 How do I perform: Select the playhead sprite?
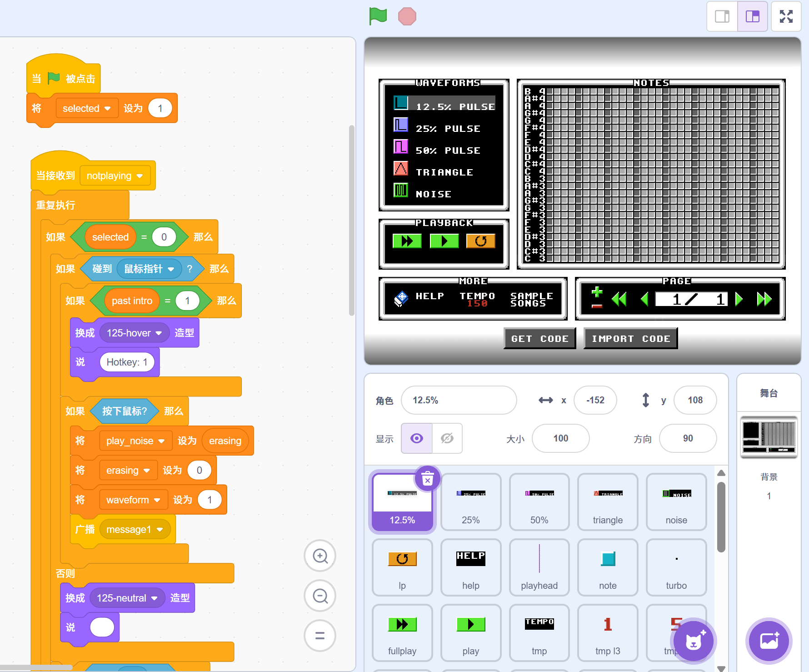(539, 567)
